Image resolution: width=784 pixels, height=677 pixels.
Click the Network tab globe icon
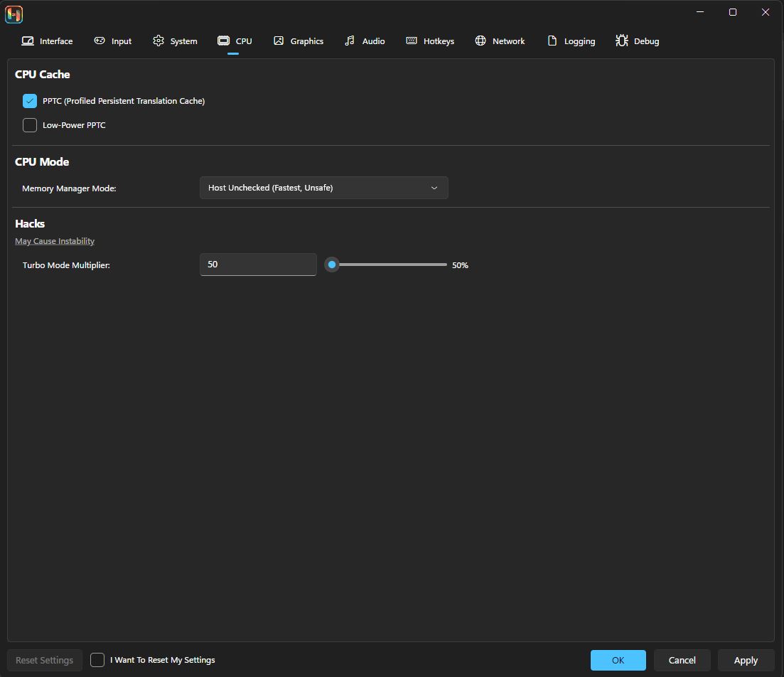(480, 41)
